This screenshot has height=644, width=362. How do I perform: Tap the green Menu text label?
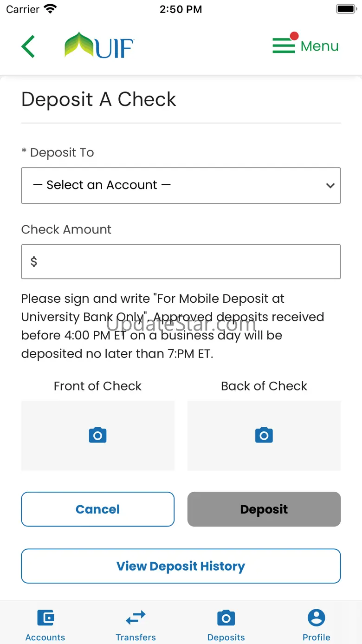click(320, 46)
